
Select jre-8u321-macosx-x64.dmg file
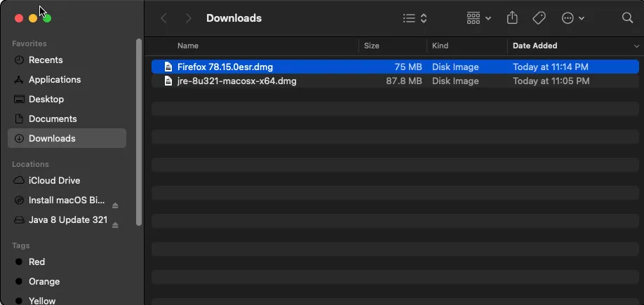tap(395, 81)
